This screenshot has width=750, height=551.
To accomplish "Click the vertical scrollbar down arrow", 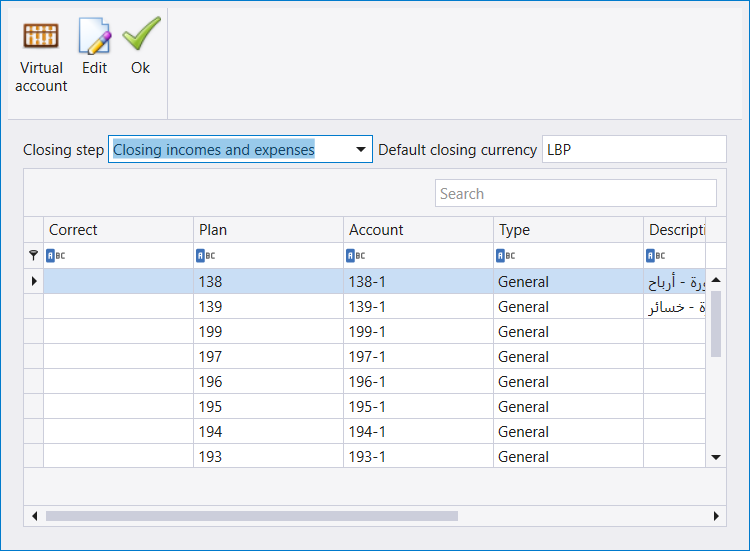I will coord(716,458).
